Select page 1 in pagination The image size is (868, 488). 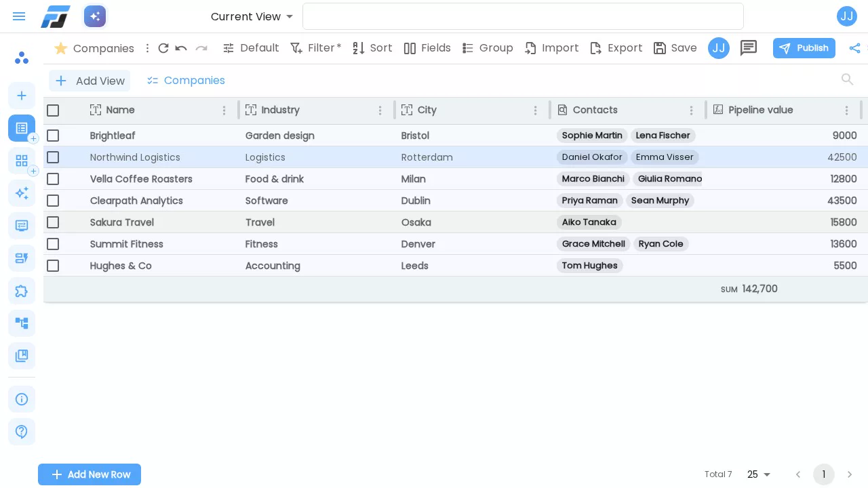(x=824, y=474)
